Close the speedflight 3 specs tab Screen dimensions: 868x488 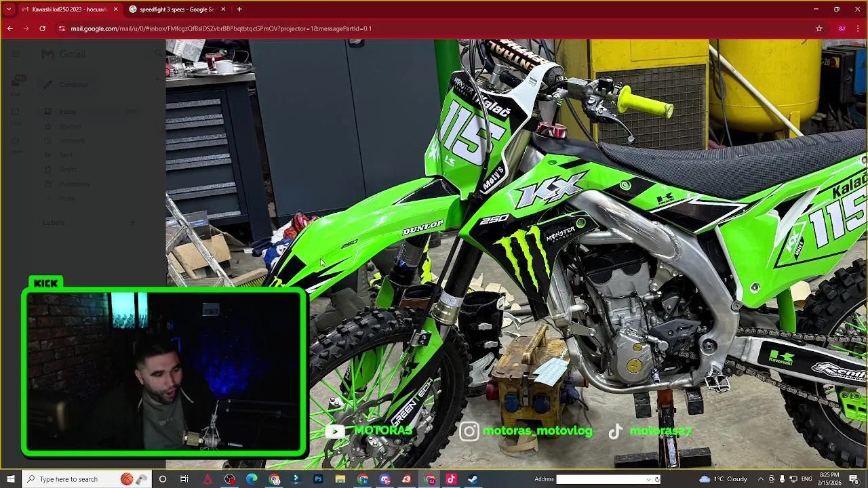tap(223, 9)
